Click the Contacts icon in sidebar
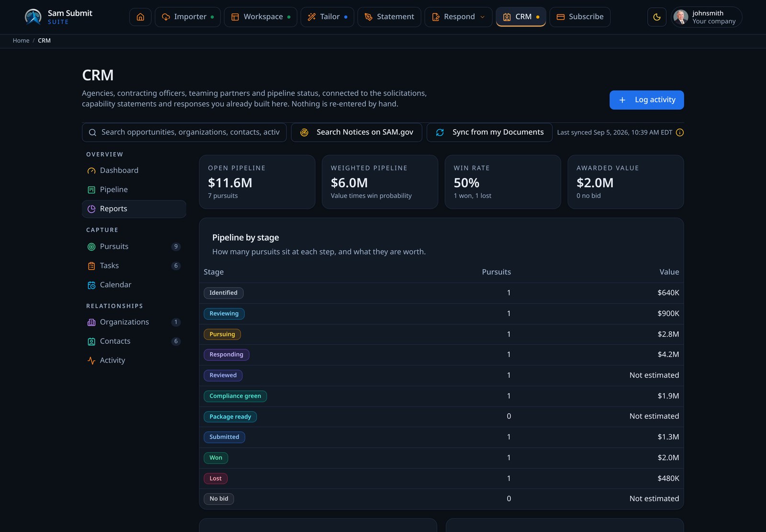Image resolution: width=766 pixels, height=532 pixels. pyautogui.click(x=91, y=341)
